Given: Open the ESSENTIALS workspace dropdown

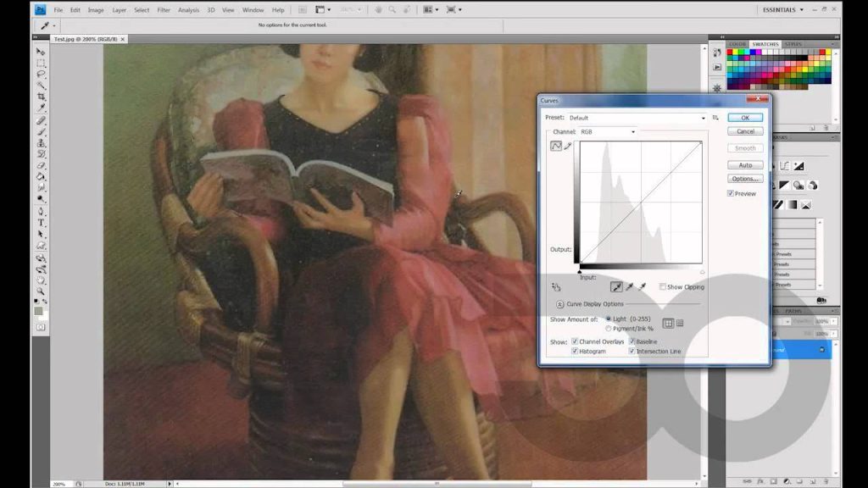Looking at the screenshot, I should point(782,10).
